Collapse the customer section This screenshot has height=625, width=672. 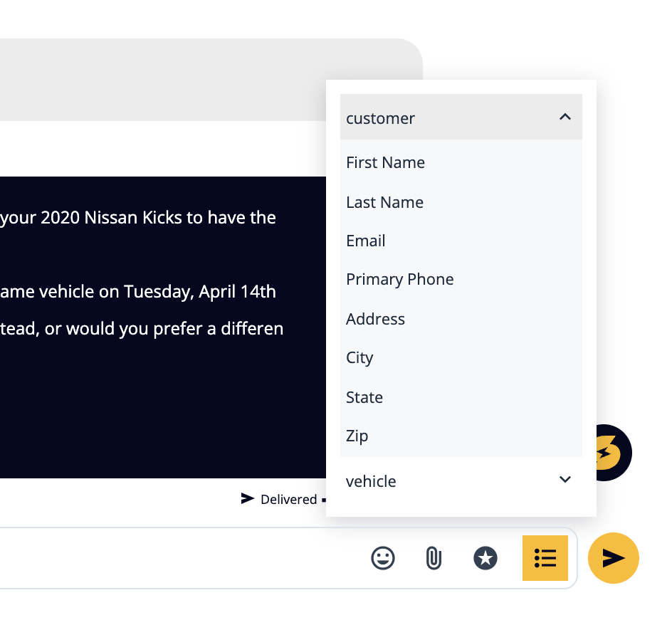(x=461, y=117)
